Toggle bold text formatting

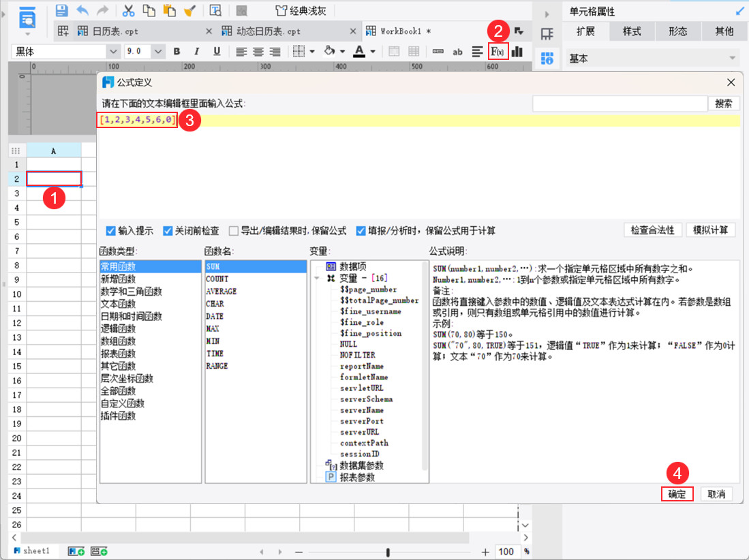177,52
